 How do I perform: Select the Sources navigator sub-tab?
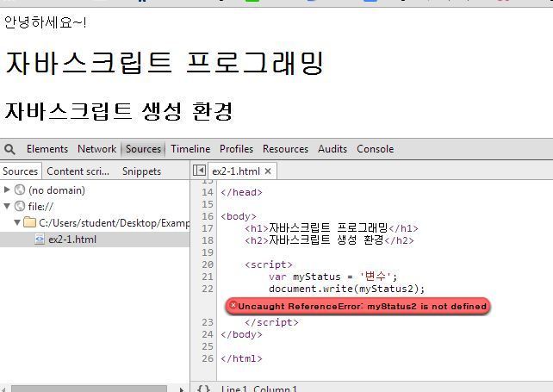21,171
